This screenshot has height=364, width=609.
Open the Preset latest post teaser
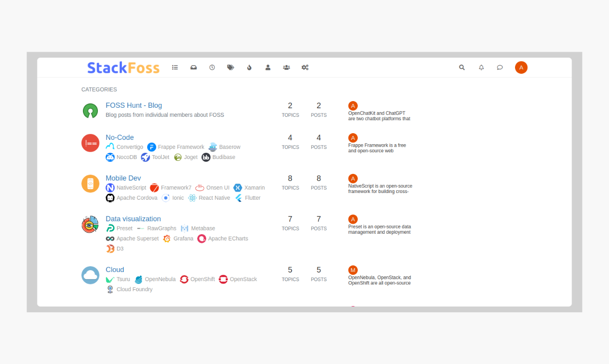pyautogui.click(x=380, y=229)
